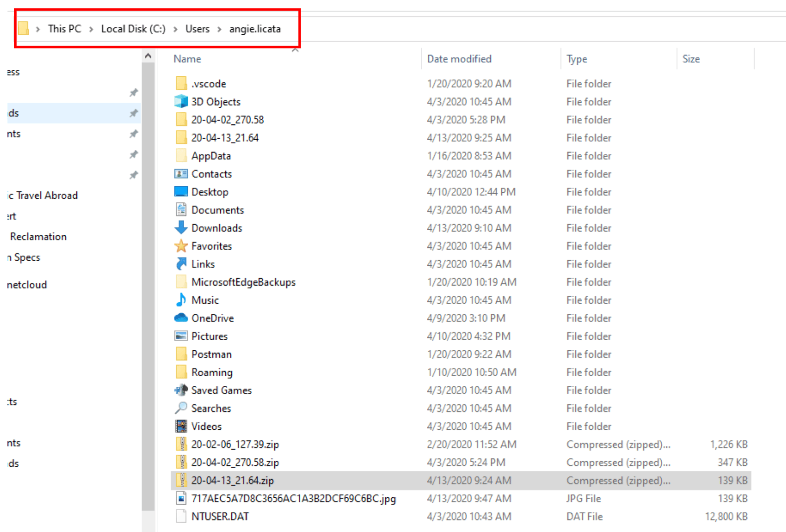786x532 pixels.
Task: Open the Favorites star icon
Action: pos(181,246)
